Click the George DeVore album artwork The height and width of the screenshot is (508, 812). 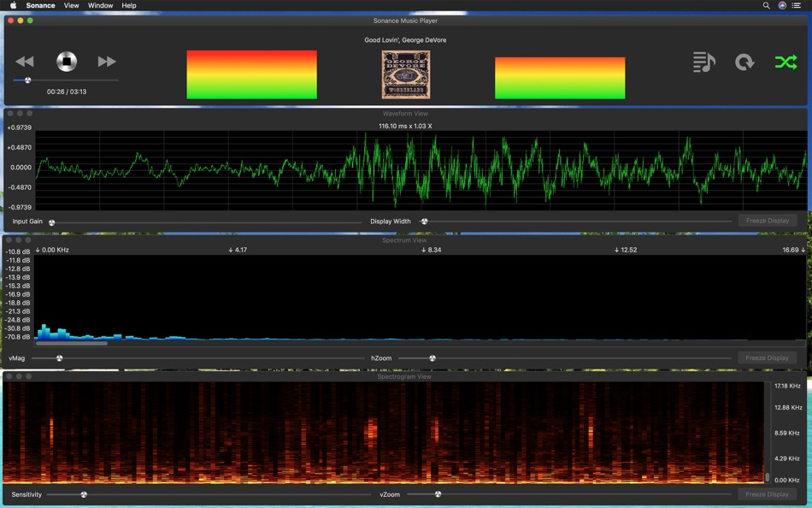pyautogui.click(x=406, y=74)
